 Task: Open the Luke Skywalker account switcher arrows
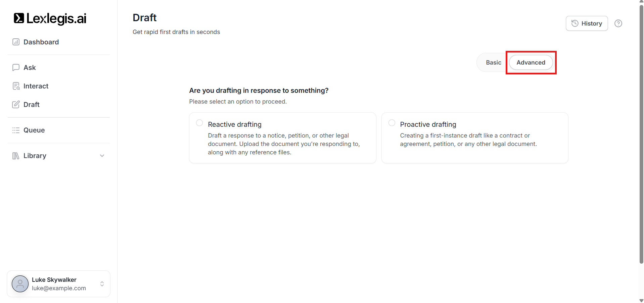click(x=102, y=284)
